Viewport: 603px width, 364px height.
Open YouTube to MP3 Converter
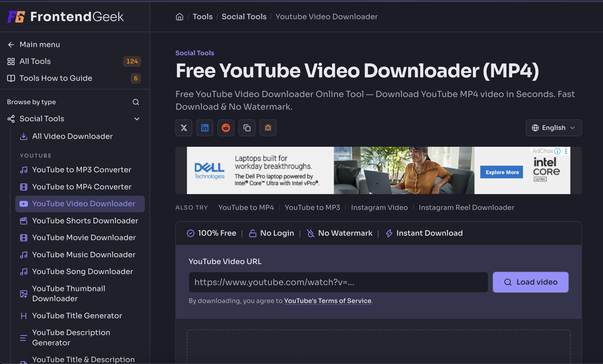click(82, 170)
